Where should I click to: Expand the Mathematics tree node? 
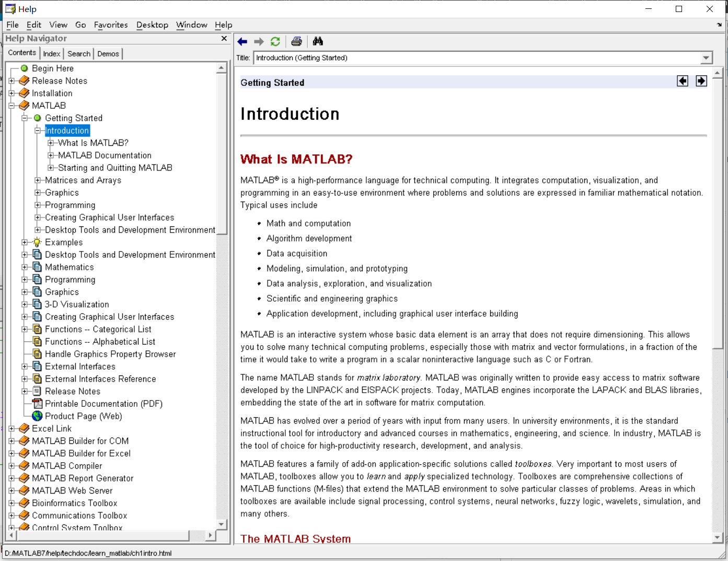point(25,267)
